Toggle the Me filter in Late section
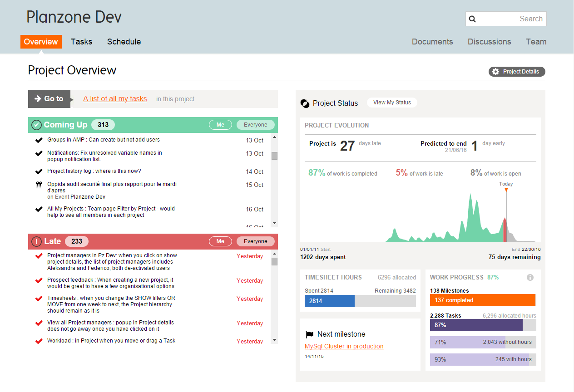This screenshot has width=574, height=392. pyautogui.click(x=220, y=241)
